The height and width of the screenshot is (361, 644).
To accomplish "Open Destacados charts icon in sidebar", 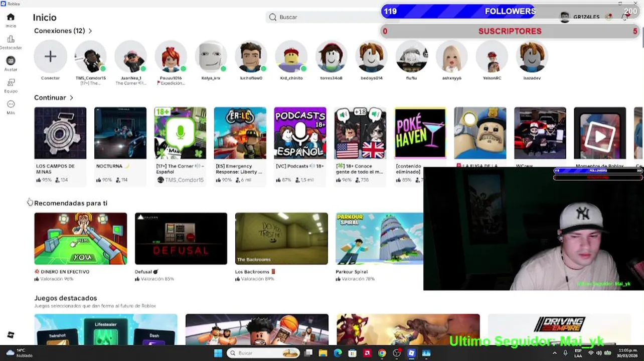I will click(11, 39).
